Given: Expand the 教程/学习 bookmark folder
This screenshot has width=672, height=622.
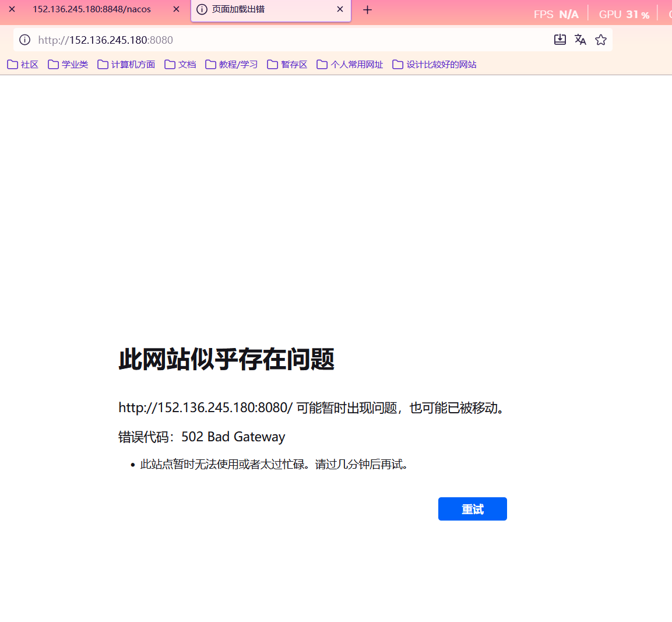Looking at the screenshot, I should point(231,65).
